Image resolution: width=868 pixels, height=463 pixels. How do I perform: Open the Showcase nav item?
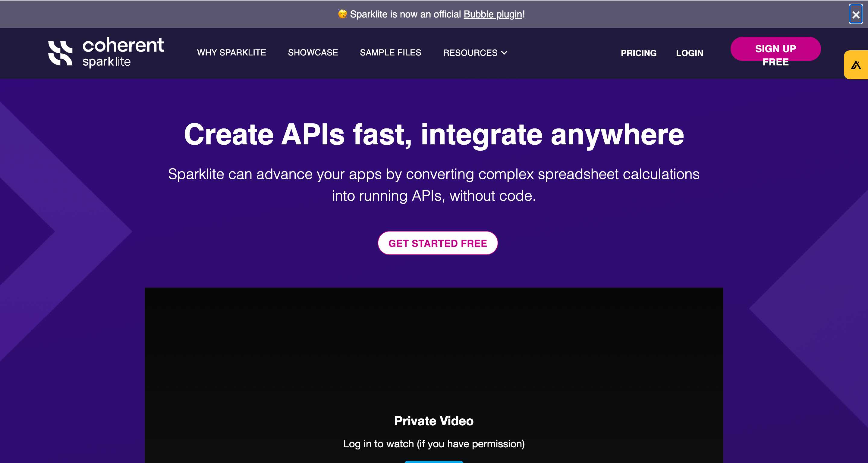point(313,52)
